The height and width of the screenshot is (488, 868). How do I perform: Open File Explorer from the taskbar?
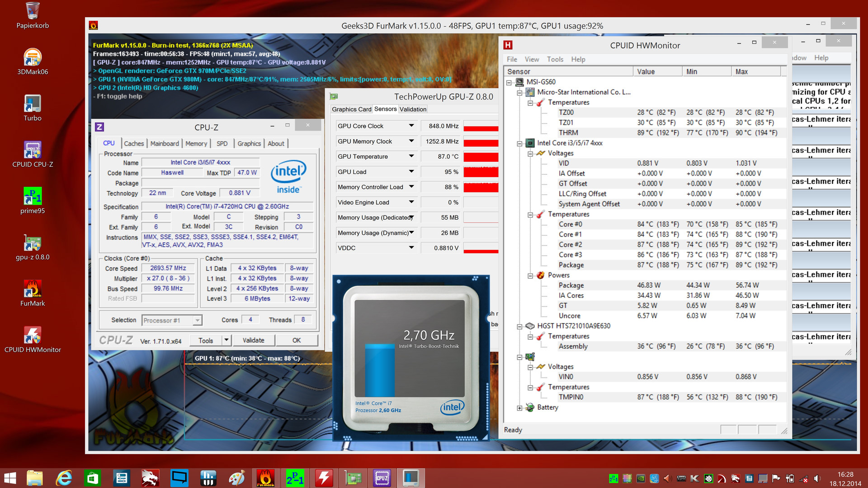point(35,478)
